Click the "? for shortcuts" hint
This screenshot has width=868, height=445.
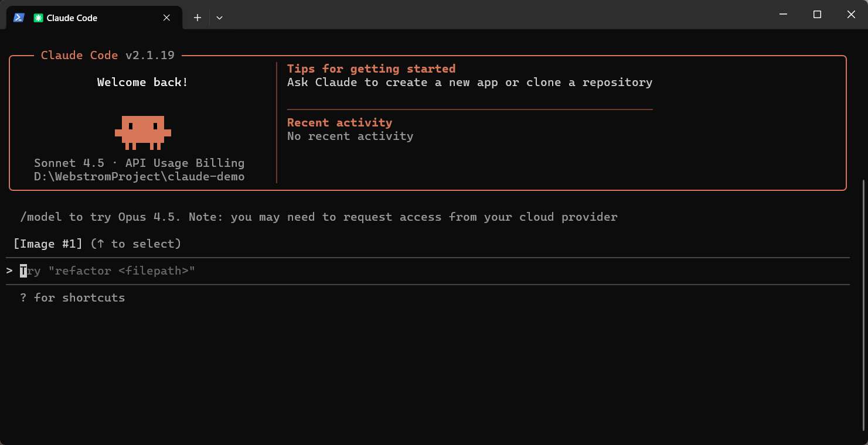pyautogui.click(x=73, y=297)
